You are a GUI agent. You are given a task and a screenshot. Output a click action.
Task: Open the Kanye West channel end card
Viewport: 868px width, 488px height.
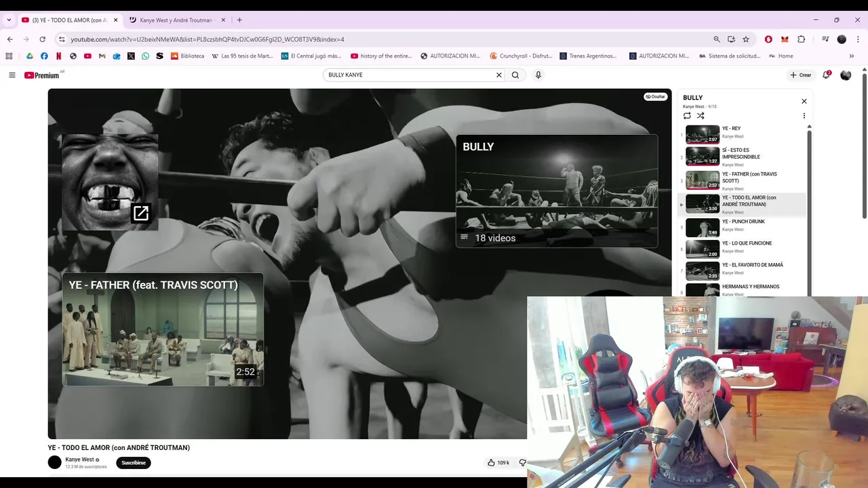point(110,182)
